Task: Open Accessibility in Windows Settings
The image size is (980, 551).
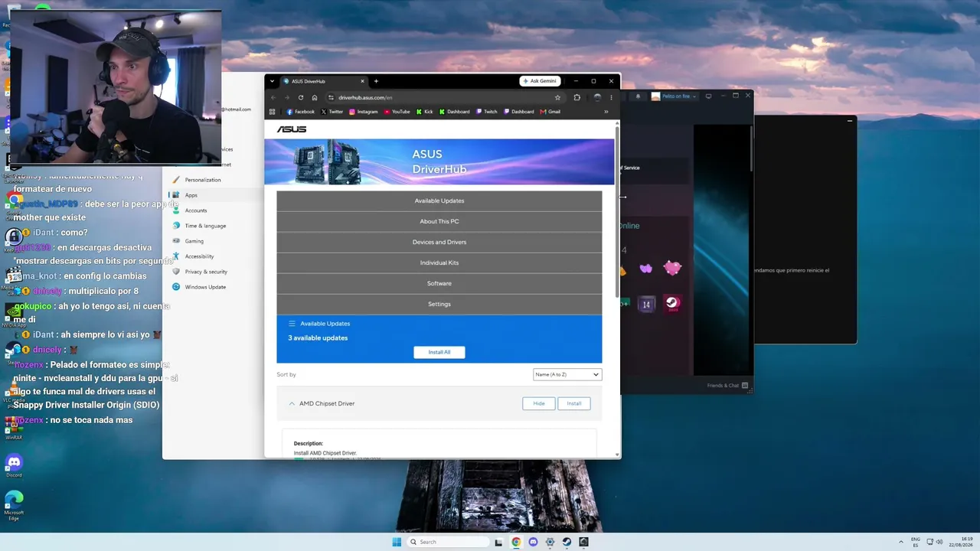Action: (199, 256)
